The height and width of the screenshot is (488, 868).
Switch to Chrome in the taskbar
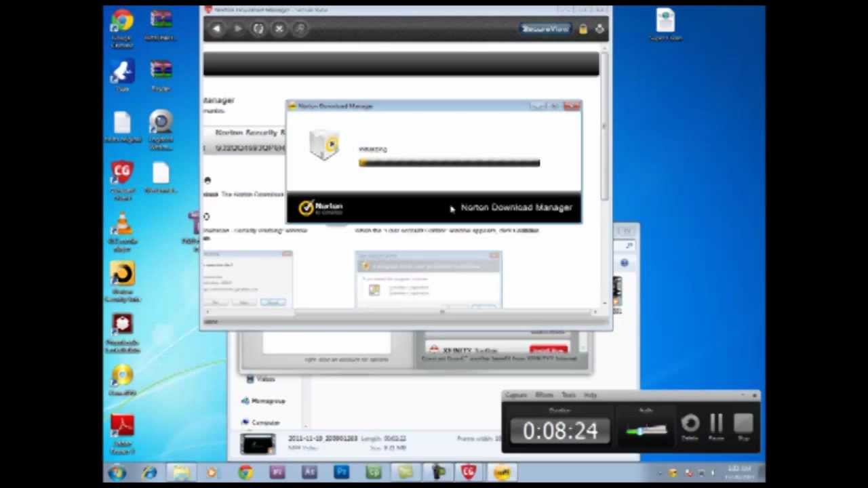[245, 472]
